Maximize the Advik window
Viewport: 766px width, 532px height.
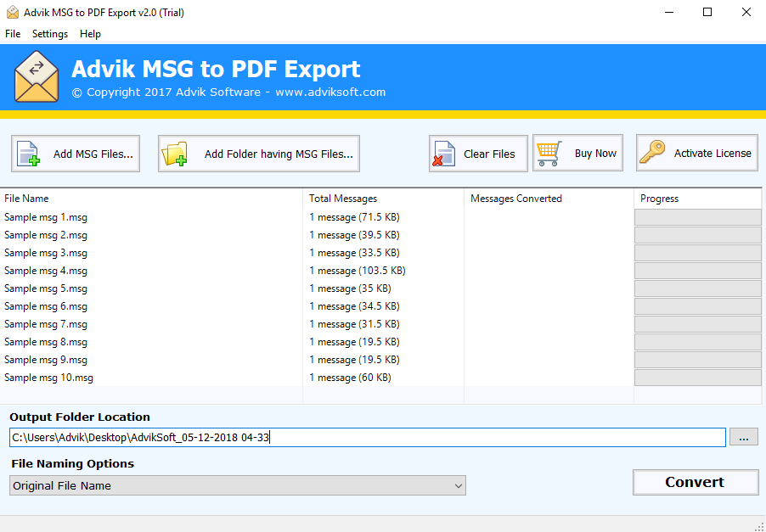[707, 13]
